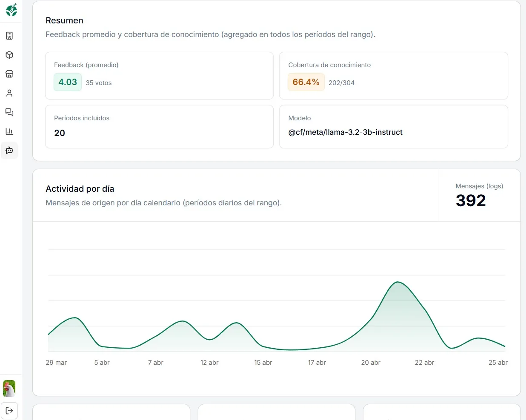Log out using the sidebar exit icon

[x=9, y=410]
